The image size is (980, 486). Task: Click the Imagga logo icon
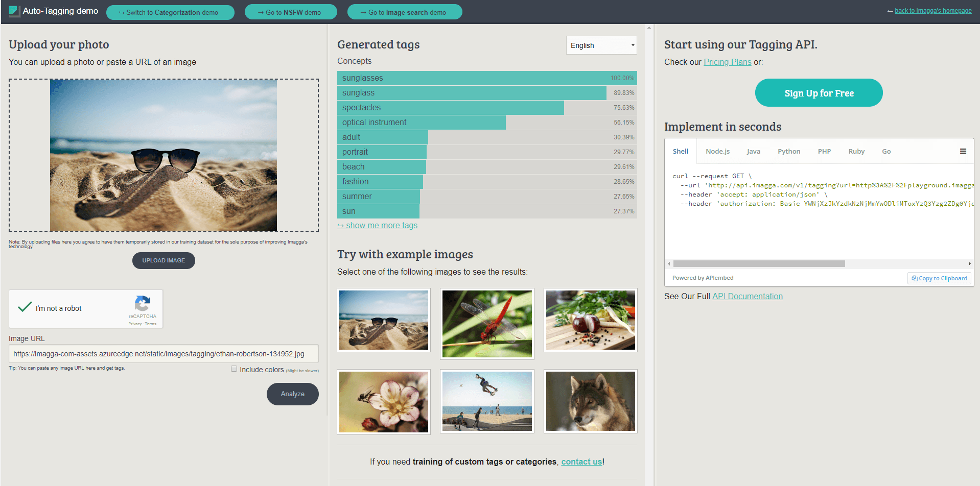point(14,11)
